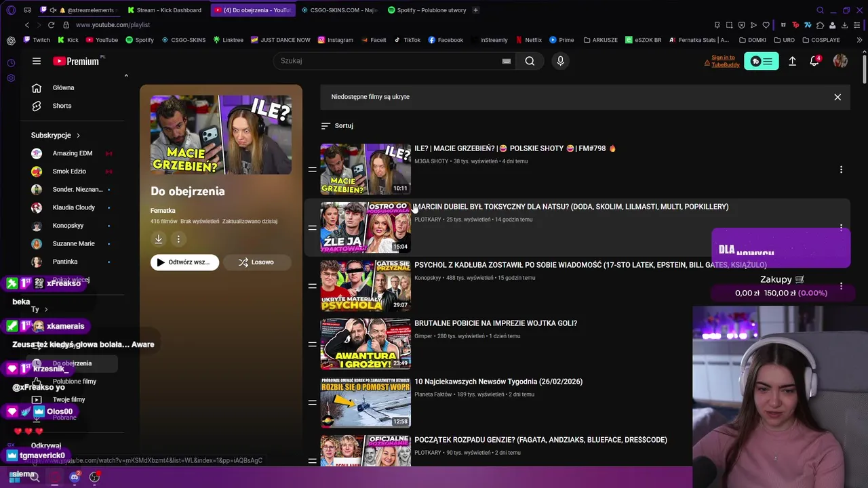The height and width of the screenshot is (488, 868).
Task: Open the Opera history sidebar icon
Action: tap(11, 63)
